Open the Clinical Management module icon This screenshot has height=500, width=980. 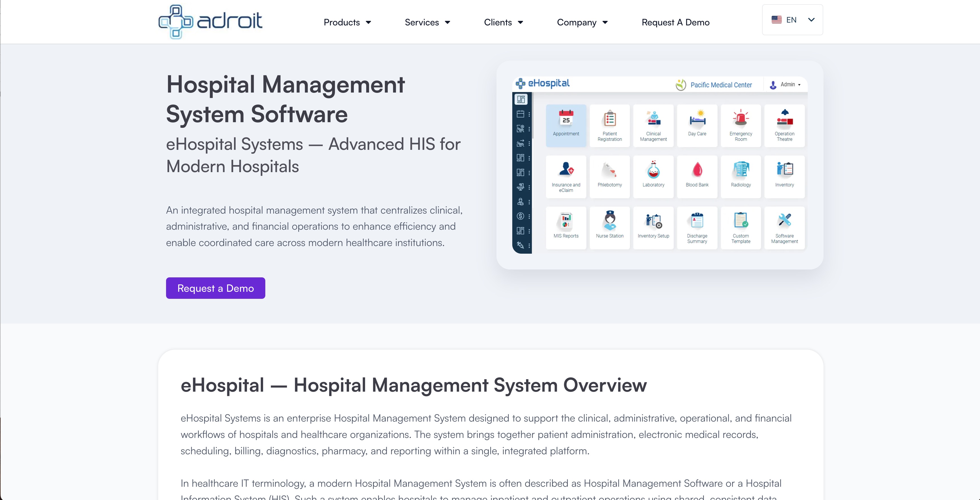[x=653, y=126]
